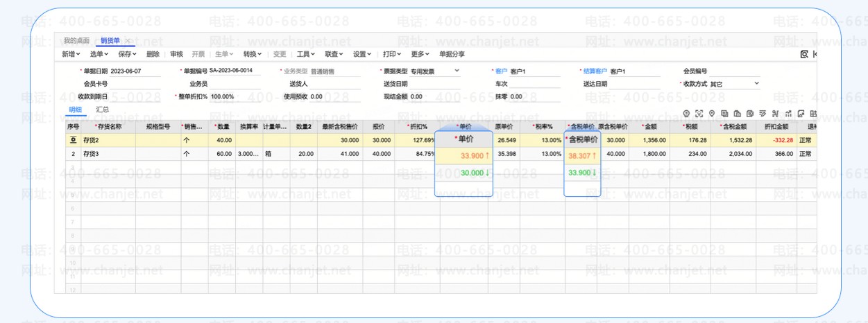Open the 保存 dropdown menu
This screenshot has width=868, height=323.
click(x=128, y=54)
